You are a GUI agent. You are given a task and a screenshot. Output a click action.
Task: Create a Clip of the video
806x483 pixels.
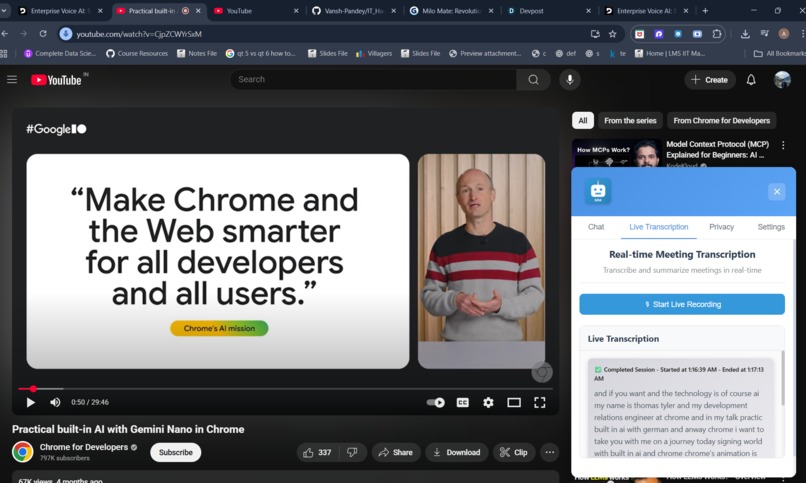(514, 452)
